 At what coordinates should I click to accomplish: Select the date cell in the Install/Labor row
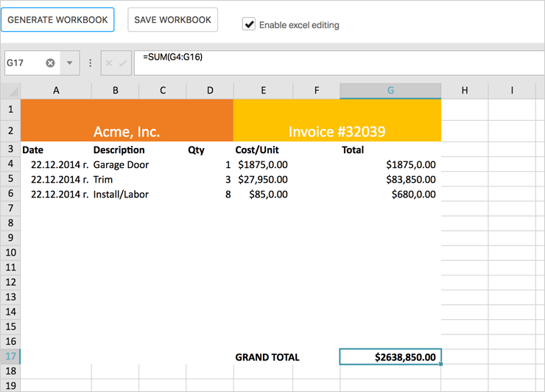click(x=56, y=194)
